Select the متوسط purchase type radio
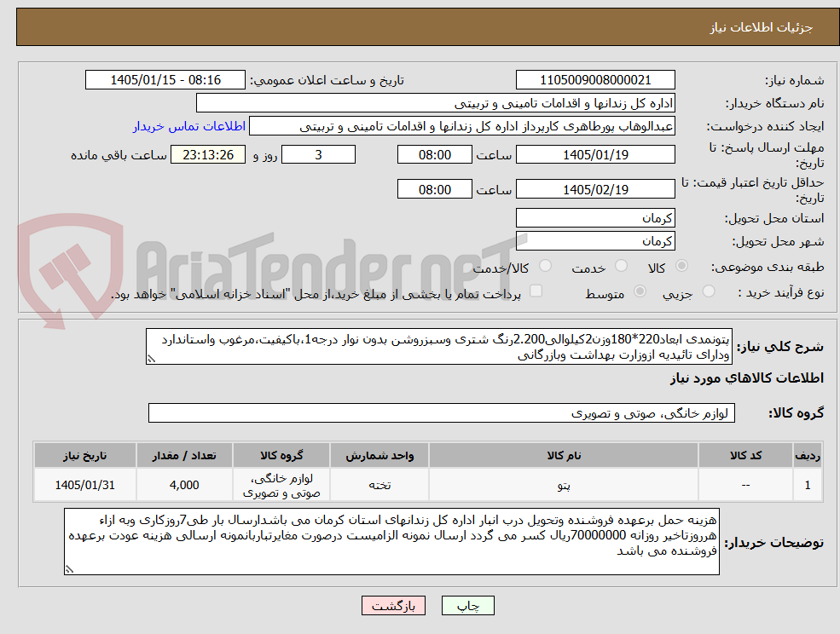 (640, 291)
